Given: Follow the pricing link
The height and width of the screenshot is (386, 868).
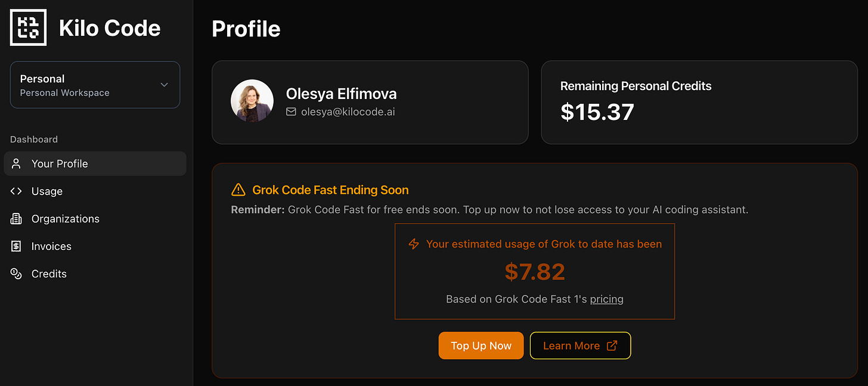Looking at the screenshot, I should pos(606,299).
